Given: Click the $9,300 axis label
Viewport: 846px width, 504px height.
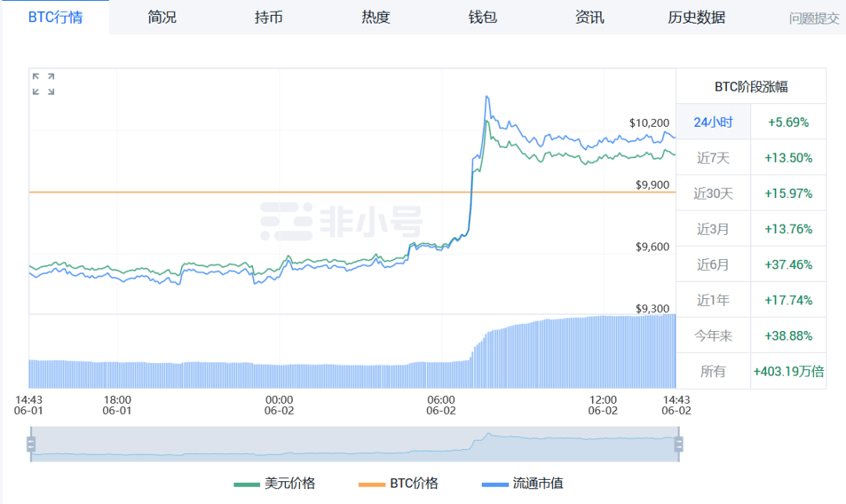Looking at the screenshot, I should [x=653, y=309].
